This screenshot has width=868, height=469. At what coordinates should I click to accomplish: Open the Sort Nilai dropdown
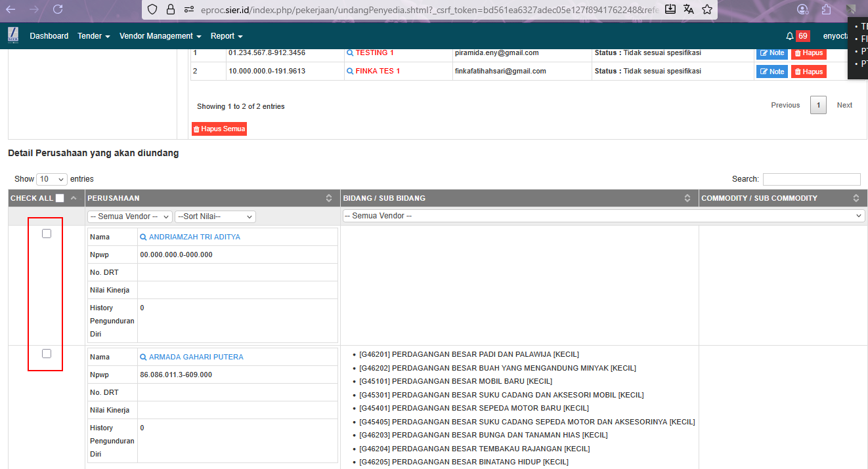click(x=215, y=216)
